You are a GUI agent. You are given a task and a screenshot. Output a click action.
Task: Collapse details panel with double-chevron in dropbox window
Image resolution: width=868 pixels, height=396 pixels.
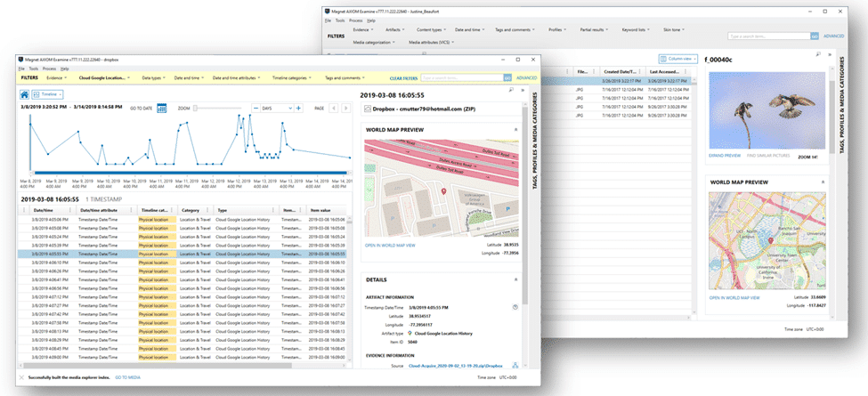coord(522,90)
